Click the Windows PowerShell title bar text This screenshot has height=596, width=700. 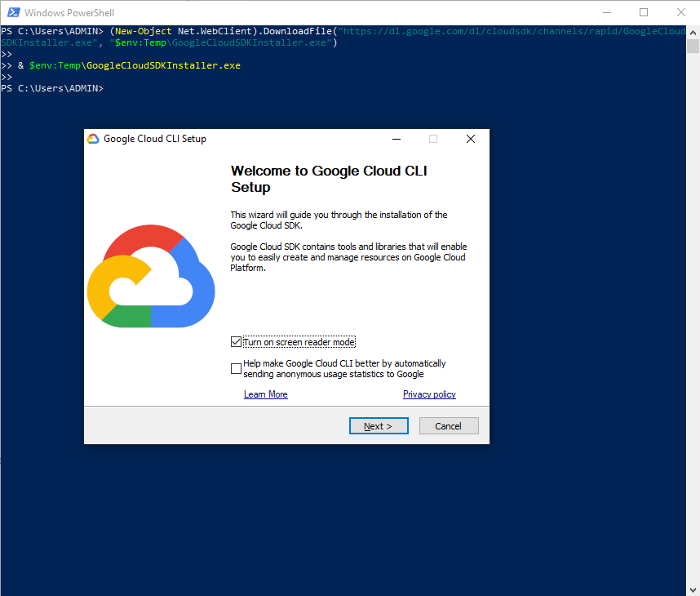coord(69,13)
